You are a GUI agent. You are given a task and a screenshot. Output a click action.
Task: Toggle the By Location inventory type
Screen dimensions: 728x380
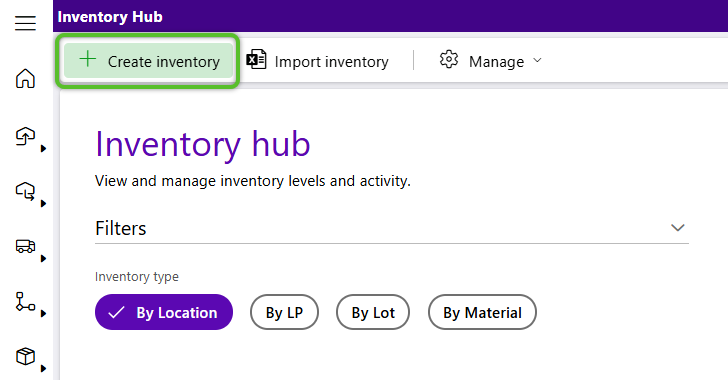click(164, 312)
